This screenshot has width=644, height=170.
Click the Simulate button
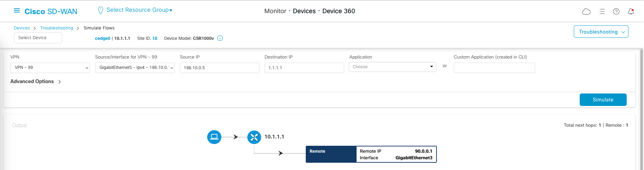point(603,100)
